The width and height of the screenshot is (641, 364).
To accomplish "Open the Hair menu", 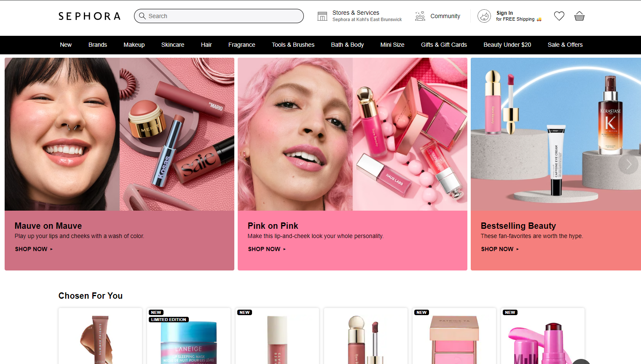I will (207, 45).
